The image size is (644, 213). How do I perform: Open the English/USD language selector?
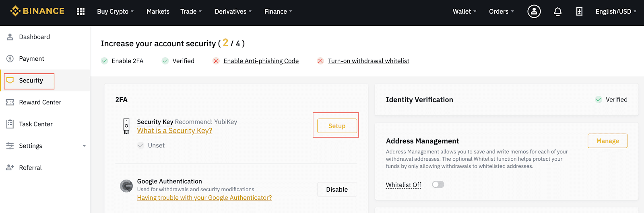tap(616, 11)
